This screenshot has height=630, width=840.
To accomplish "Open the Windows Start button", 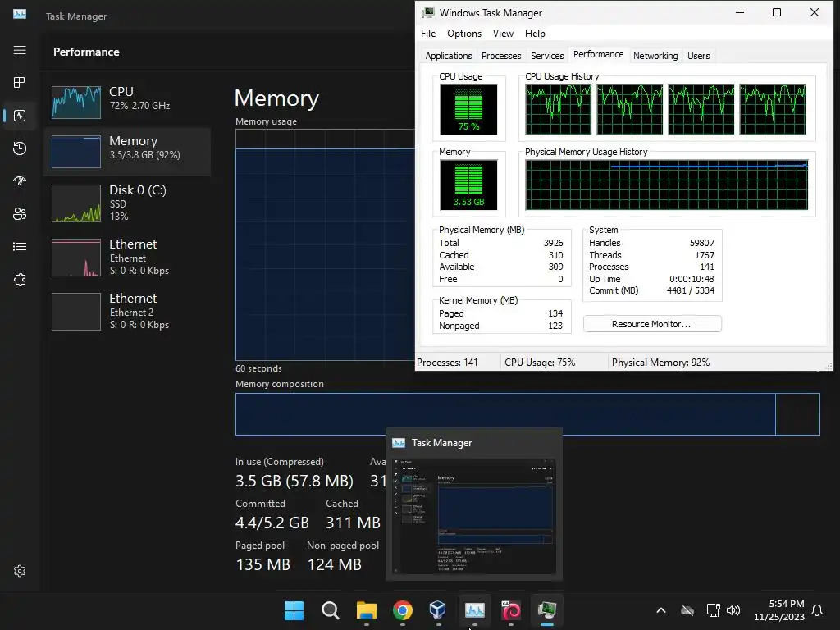I will (294, 610).
